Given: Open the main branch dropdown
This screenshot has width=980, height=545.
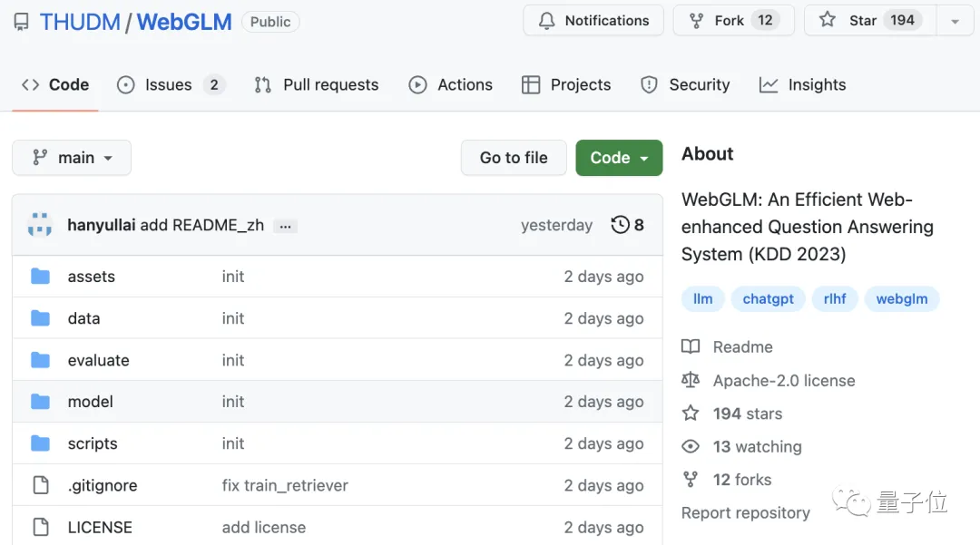Looking at the screenshot, I should 72,158.
